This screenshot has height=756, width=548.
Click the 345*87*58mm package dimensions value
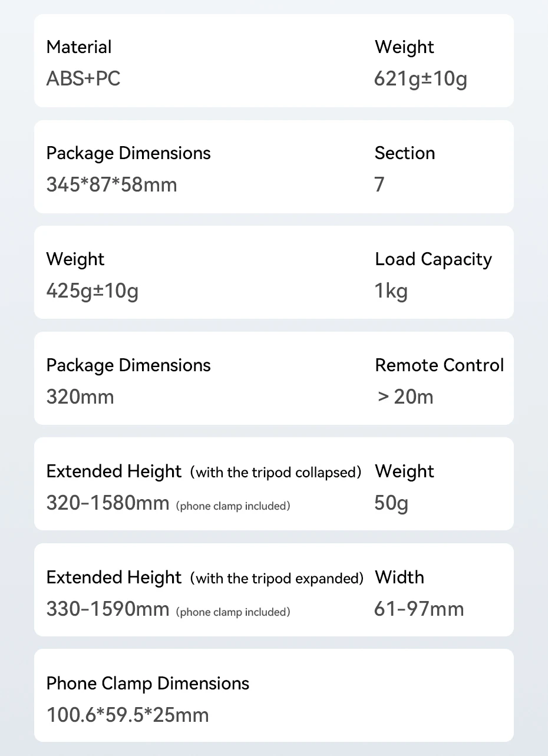[x=111, y=184]
